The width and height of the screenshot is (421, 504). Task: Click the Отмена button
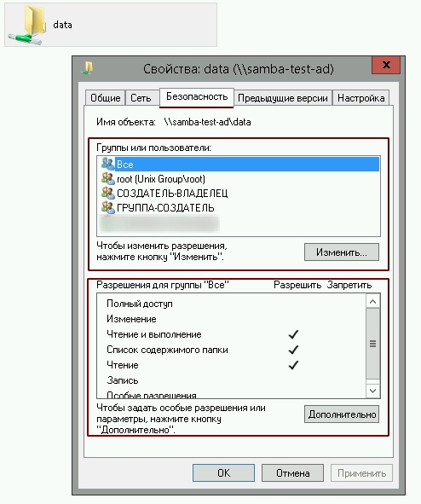point(292,472)
